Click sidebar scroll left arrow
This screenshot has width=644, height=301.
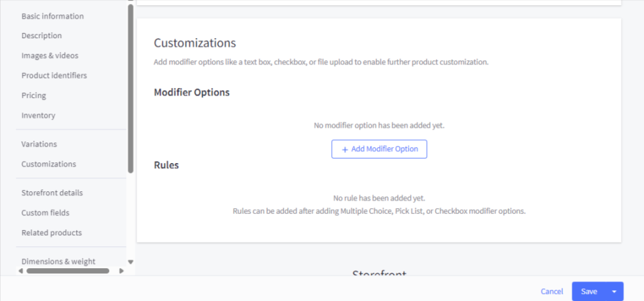pyautogui.click(x=21, y=271)
